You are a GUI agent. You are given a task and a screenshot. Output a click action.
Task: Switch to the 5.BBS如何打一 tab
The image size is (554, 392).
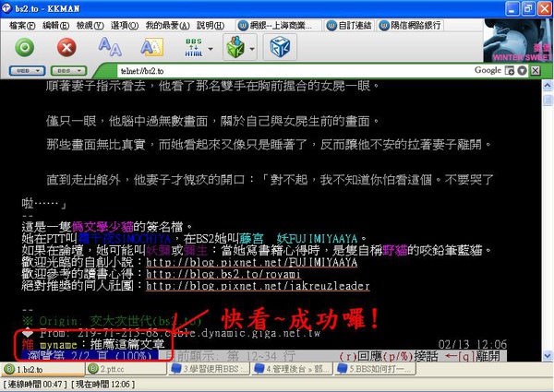[376, 370]
